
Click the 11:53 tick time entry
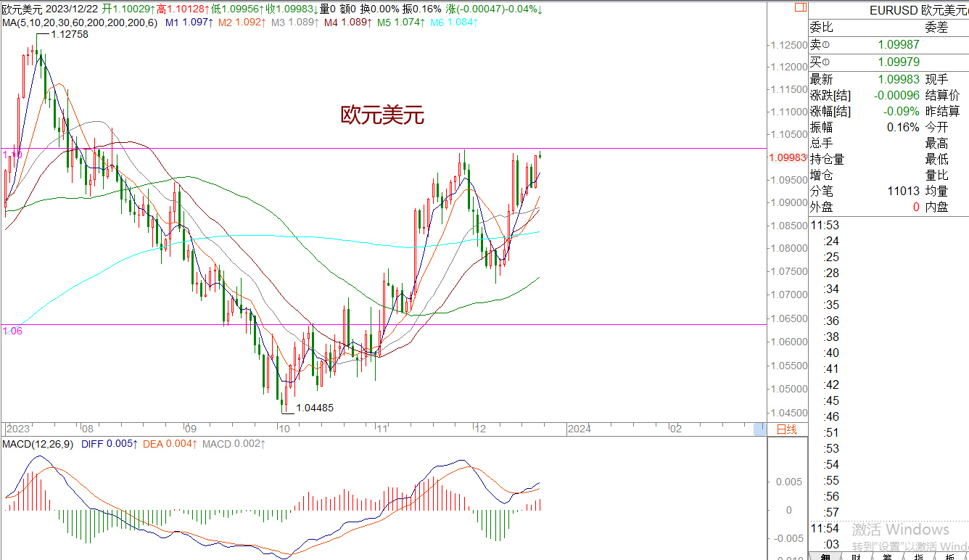(x=825, y=225)
